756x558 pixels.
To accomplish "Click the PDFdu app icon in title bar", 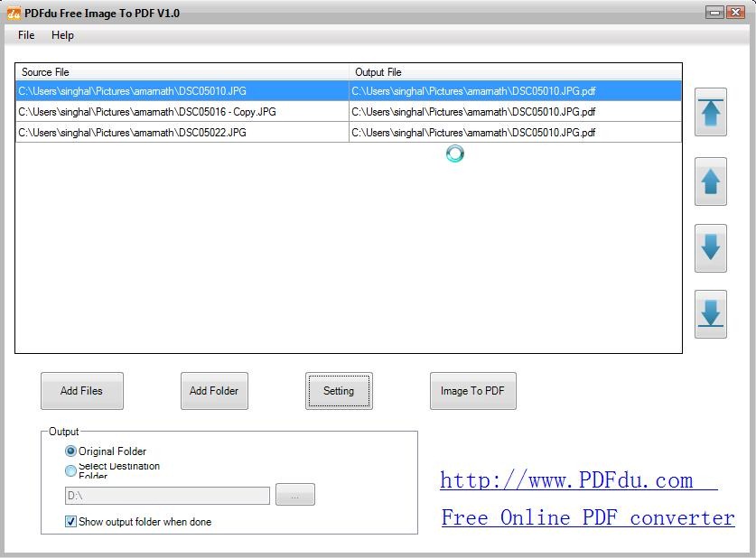I will [x=14, y=14].
